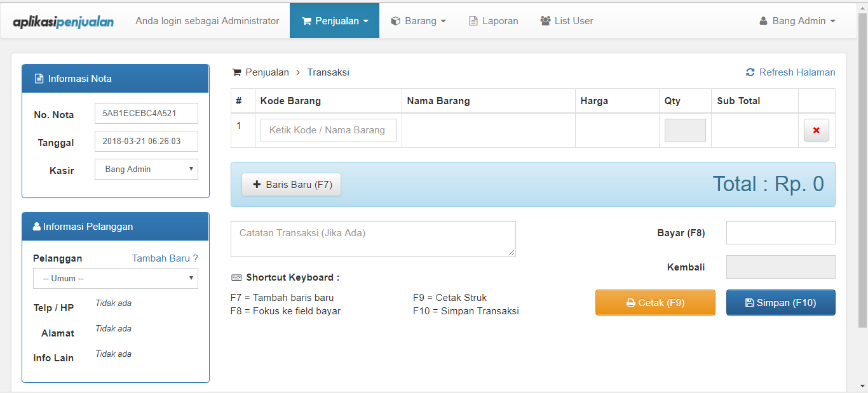
Task: Expand the Bang Admin account menu
Action: pyautogui.click(x=797, y=20)
